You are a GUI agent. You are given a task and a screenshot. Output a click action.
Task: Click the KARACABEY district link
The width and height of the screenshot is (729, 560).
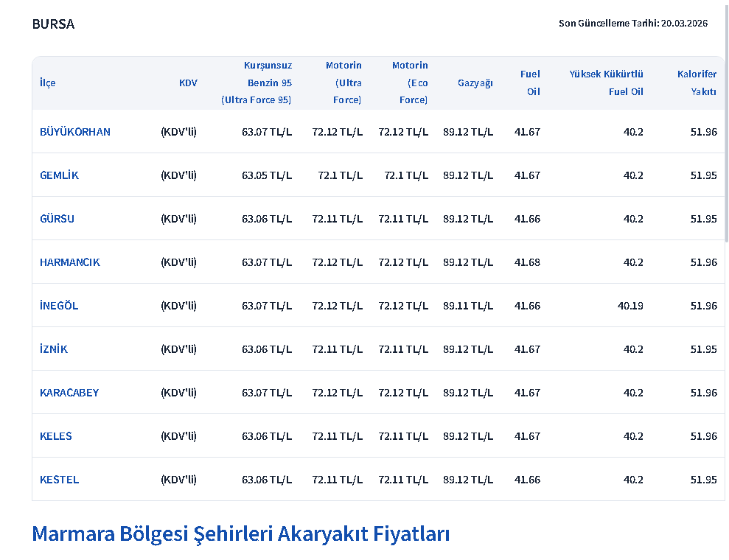pos(69,393)
